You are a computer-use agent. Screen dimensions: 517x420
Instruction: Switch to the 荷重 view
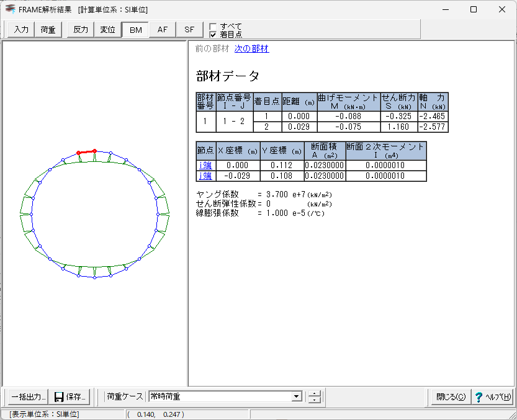tap(48, 30)
